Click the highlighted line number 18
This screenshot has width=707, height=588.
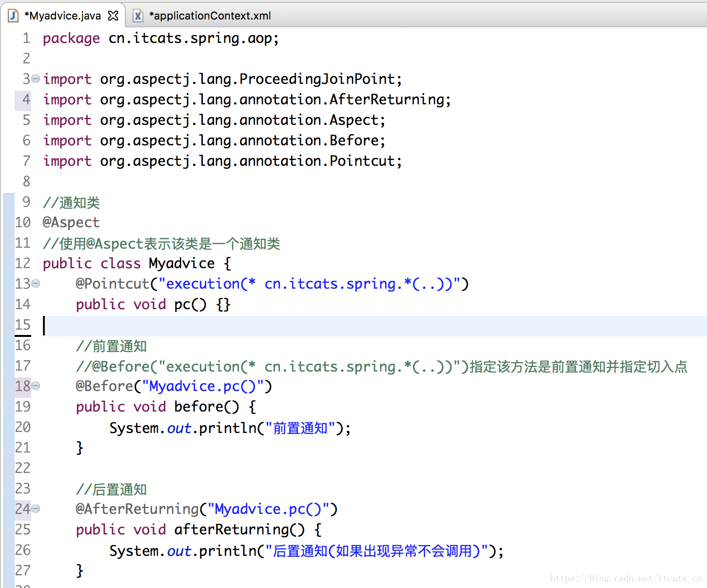pos(22,386)
